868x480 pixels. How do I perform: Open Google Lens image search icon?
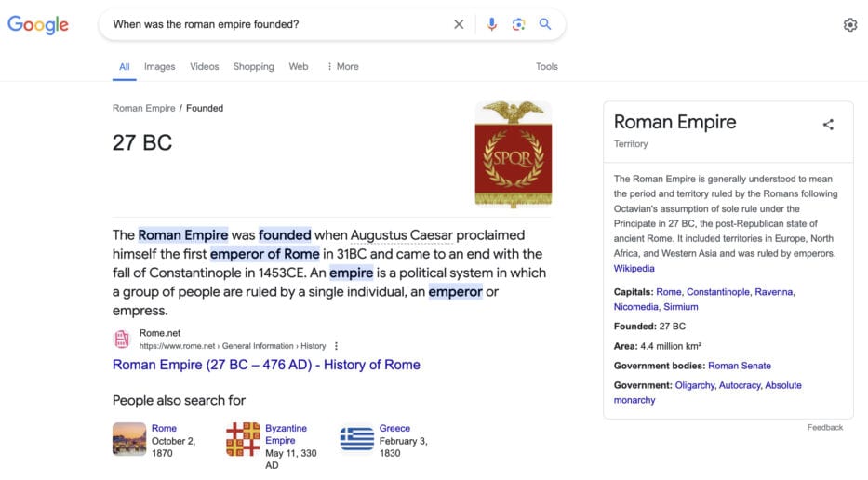(518, 24)
